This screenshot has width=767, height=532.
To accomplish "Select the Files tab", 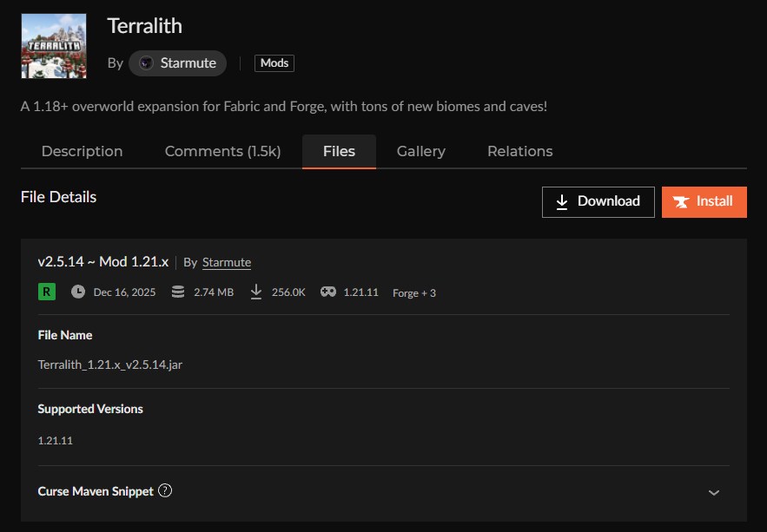I will pyautogui.click(x=339, y=151).
